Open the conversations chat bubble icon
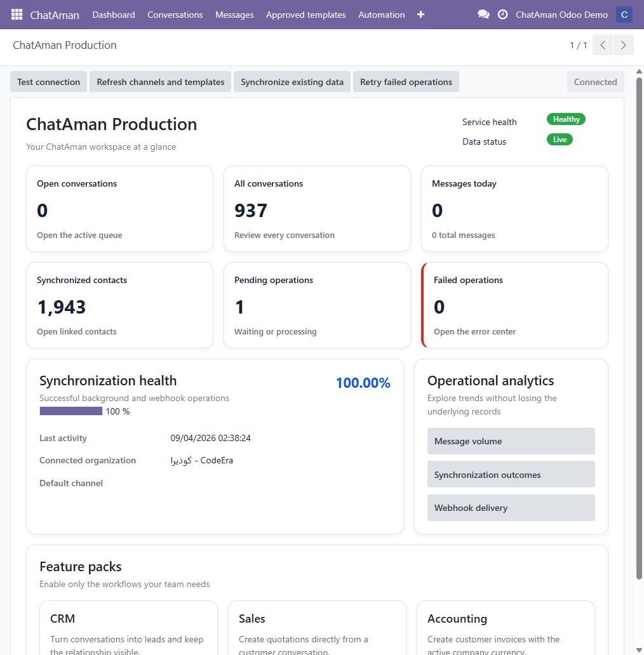This screenshot has height=655, width=644. pyautogui.click(x=483, y=15)
